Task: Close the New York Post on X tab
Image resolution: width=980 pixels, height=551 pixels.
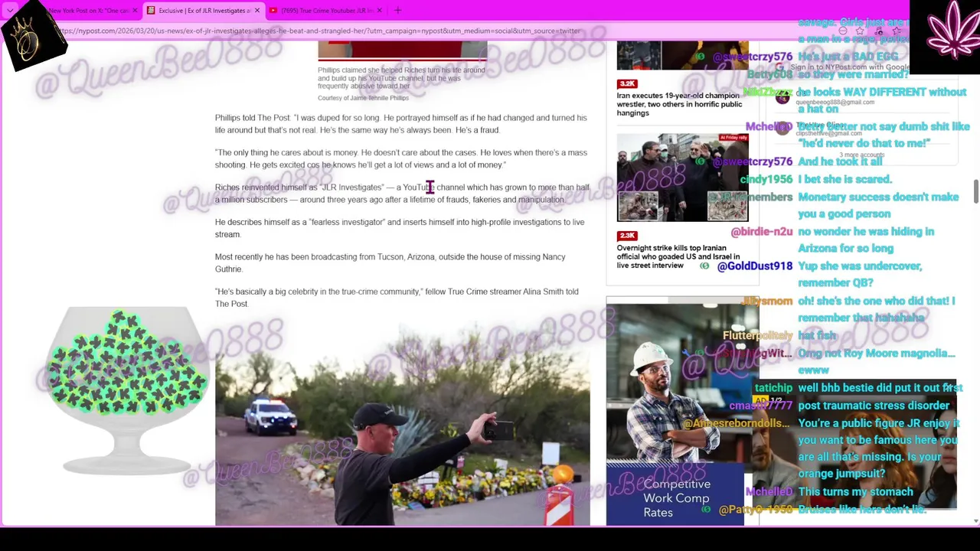Action: (x=135, y=11)
